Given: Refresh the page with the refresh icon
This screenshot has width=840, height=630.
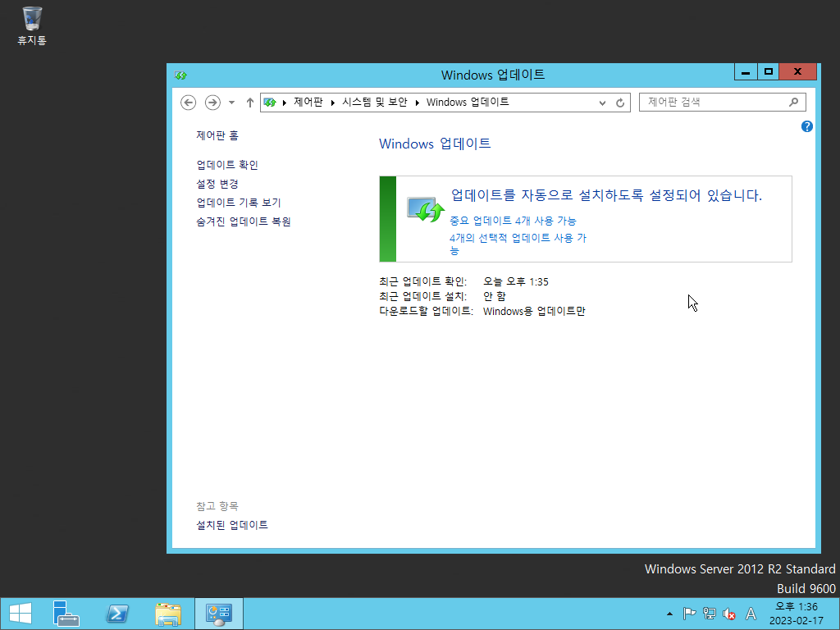Looking at the screenshot, I should (x=620, y=103).
